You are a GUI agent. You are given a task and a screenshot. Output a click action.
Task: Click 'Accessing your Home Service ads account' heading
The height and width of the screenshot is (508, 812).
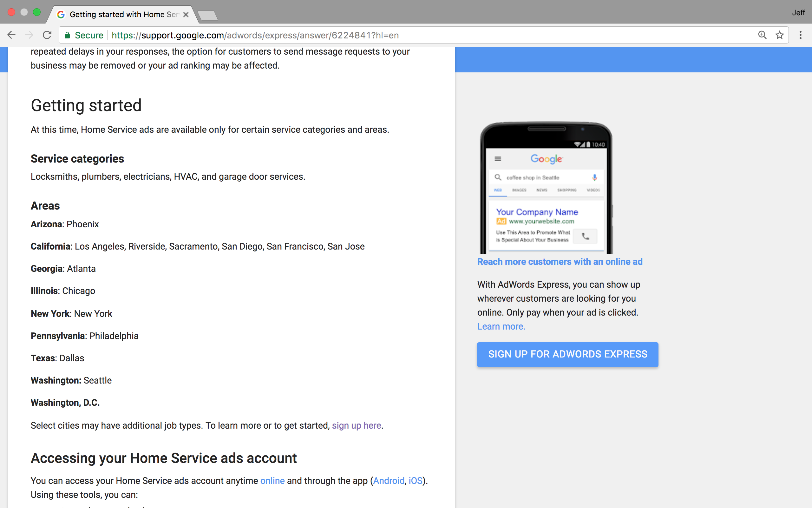pyautogui.click(x=164, y=458)
